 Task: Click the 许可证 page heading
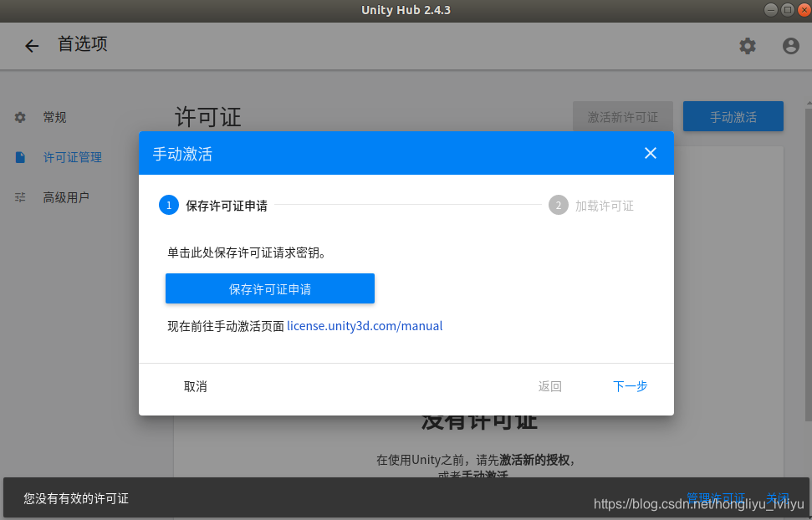coord(208,116)
